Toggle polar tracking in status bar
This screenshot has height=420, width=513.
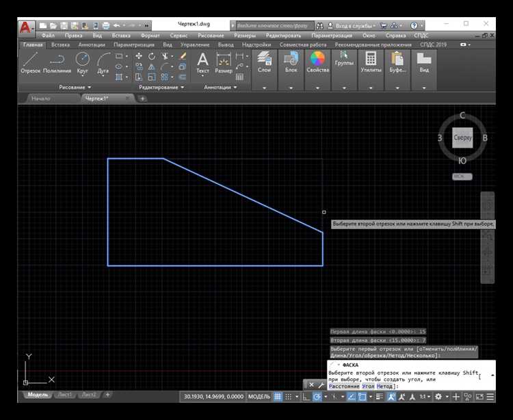click(x=317, y=397)
